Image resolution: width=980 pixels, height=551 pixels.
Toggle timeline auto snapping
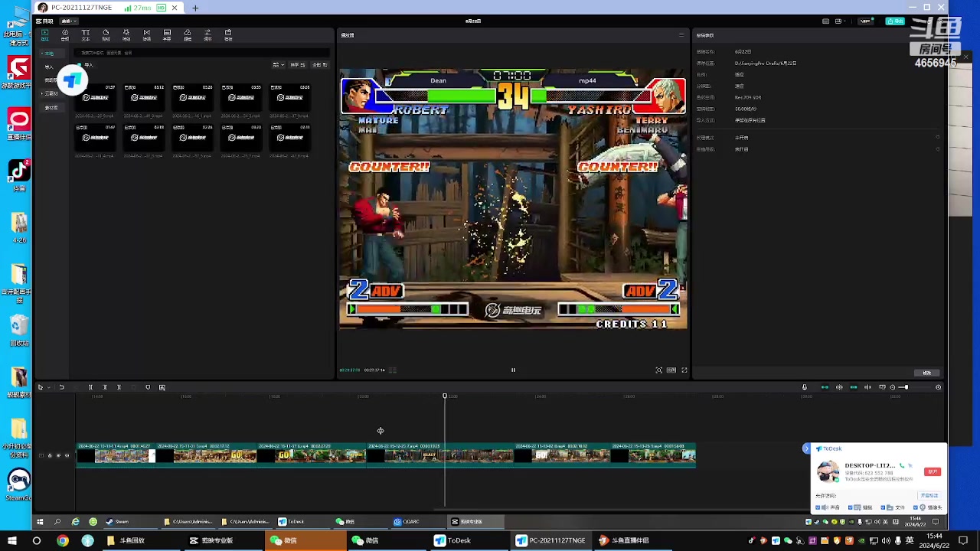tap(839, 387)
